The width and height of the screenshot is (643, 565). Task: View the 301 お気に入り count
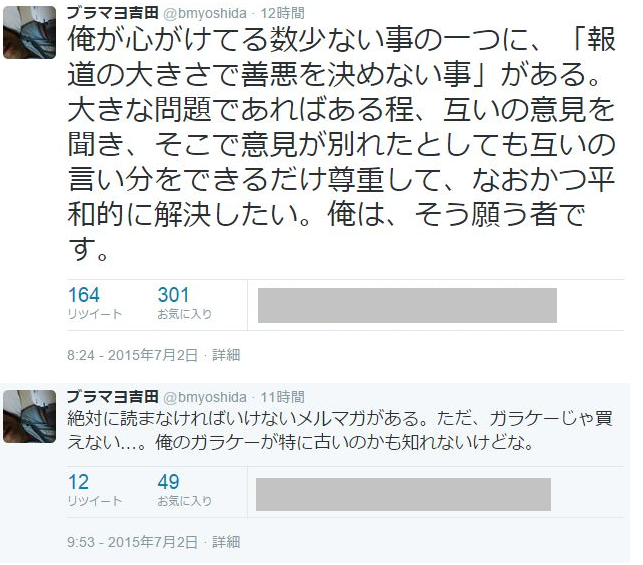point(185,303)
